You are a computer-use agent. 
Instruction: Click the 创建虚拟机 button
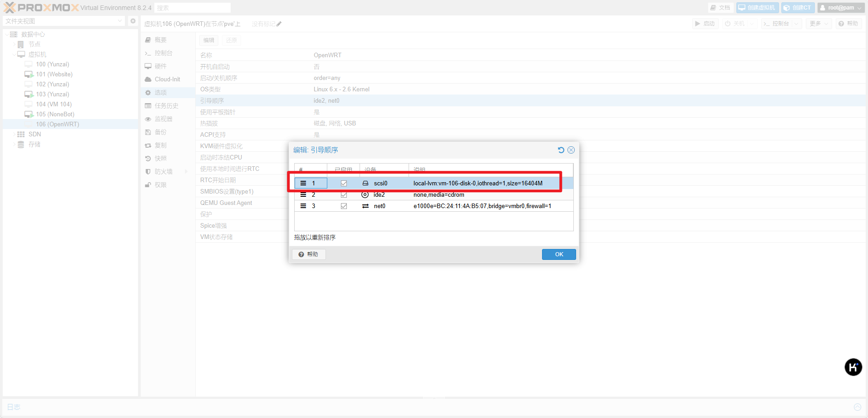click(x=757, y=8)
